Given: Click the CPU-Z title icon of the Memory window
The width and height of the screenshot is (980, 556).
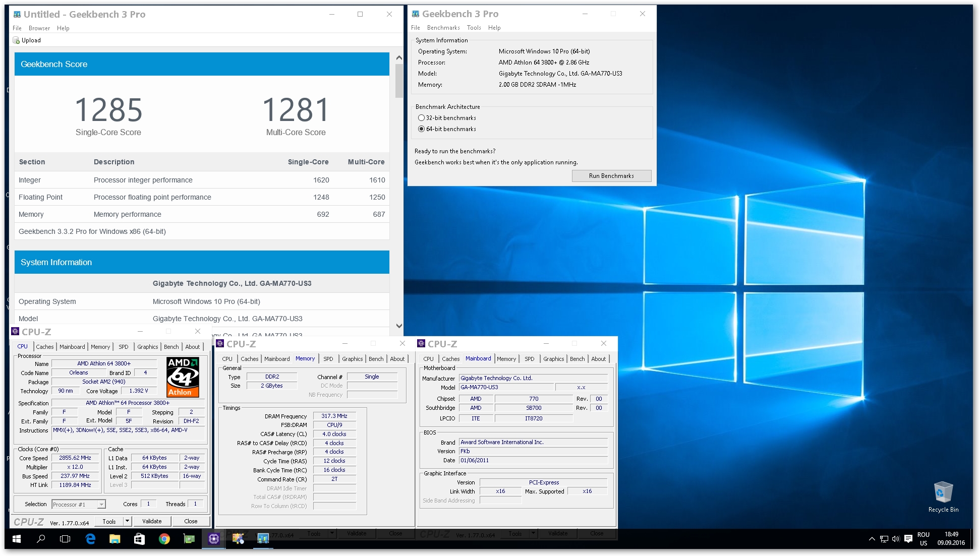Looking at the screenshot, I should [220, 343].
